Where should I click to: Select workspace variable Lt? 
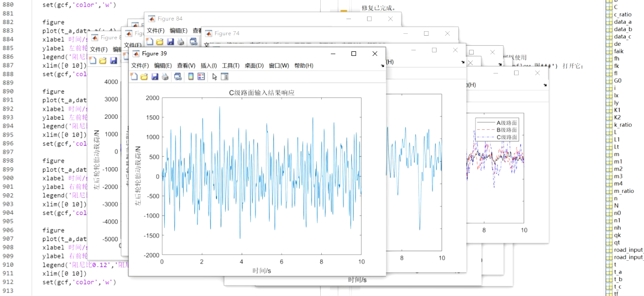coord(613,147)
